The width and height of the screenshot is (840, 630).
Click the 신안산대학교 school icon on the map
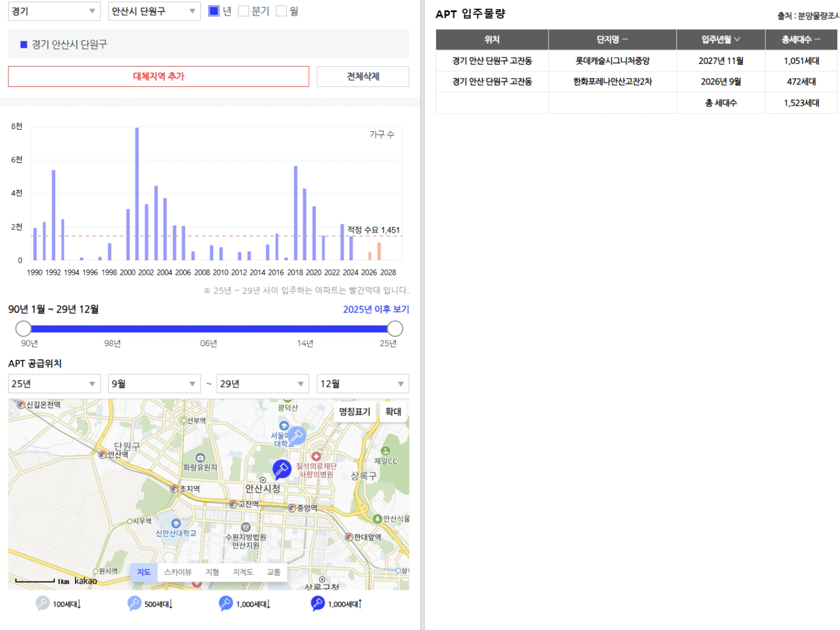point(176,523)
